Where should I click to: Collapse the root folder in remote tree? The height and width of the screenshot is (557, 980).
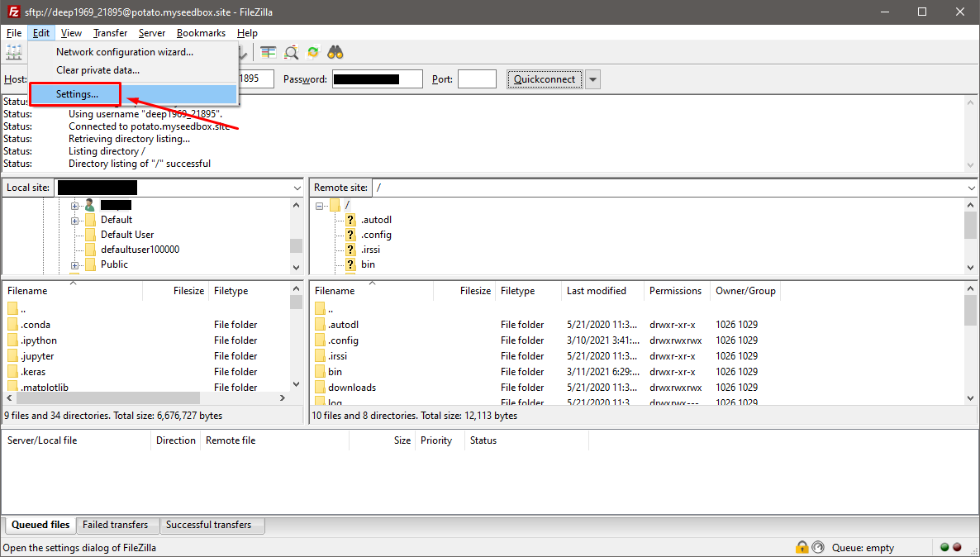[318, 204]
